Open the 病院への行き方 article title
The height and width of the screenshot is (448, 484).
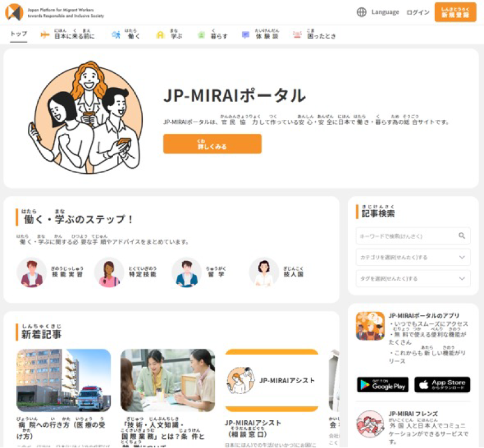coord(61,428)
